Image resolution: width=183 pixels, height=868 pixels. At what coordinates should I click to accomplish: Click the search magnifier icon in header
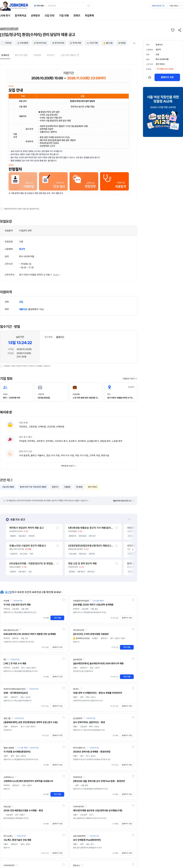[88, 6]
